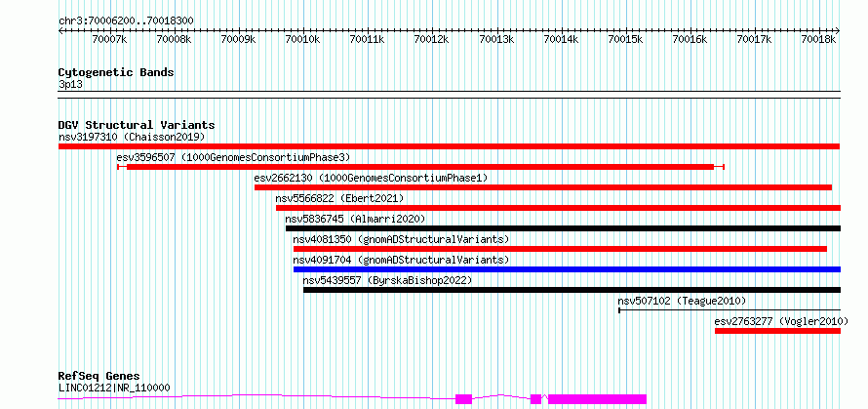Click the 70018k ruler label

tap(819, 39)
